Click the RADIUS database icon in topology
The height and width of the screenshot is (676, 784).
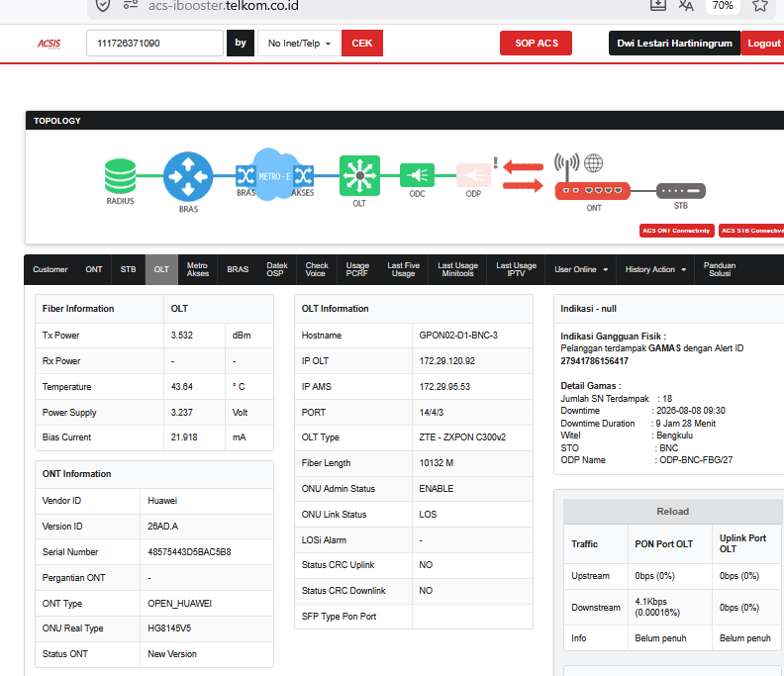(x=120, y=175)
